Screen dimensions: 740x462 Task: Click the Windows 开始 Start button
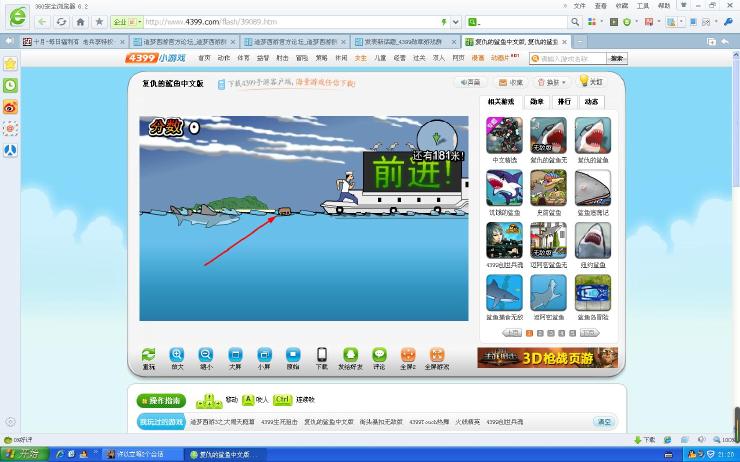pyautogui.click(x=25, y=454)
